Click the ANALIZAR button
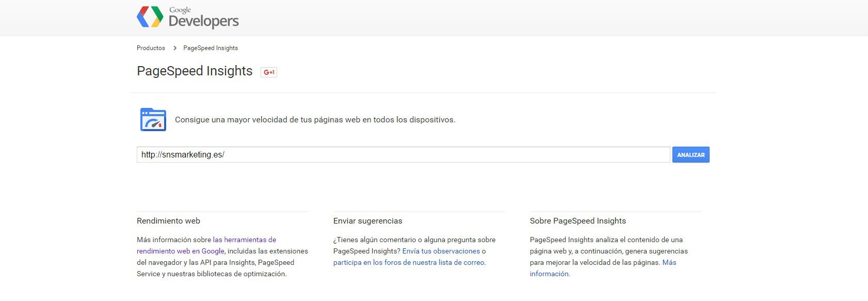This screenshot has width=868, height=301. coord(690,155)
